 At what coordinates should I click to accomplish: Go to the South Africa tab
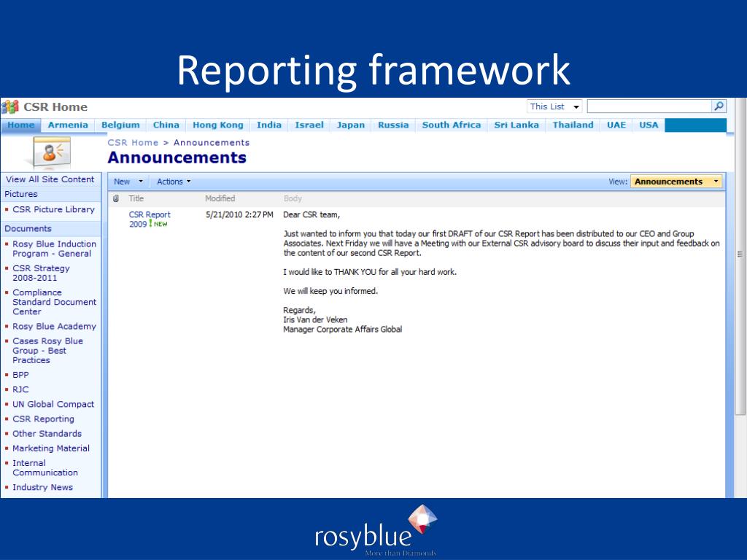(451, 125)
